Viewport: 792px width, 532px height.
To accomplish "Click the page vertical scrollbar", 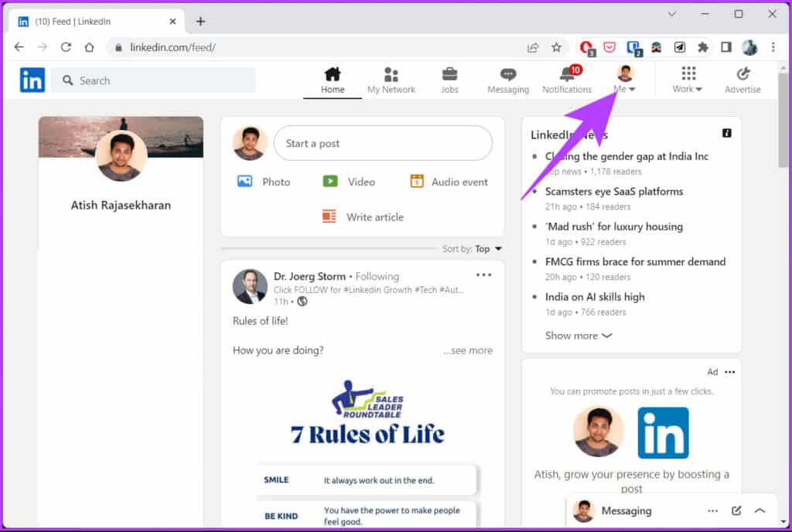I will point(783,120).
